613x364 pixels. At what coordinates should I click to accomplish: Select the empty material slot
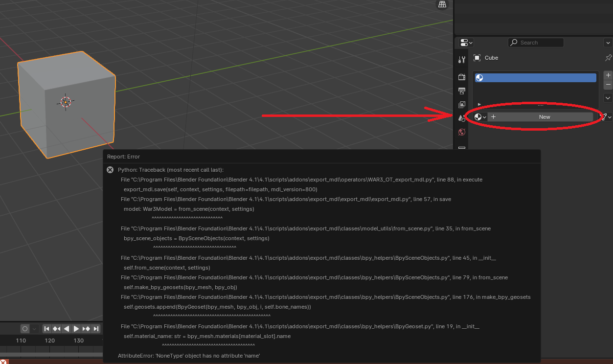(536, 78)
